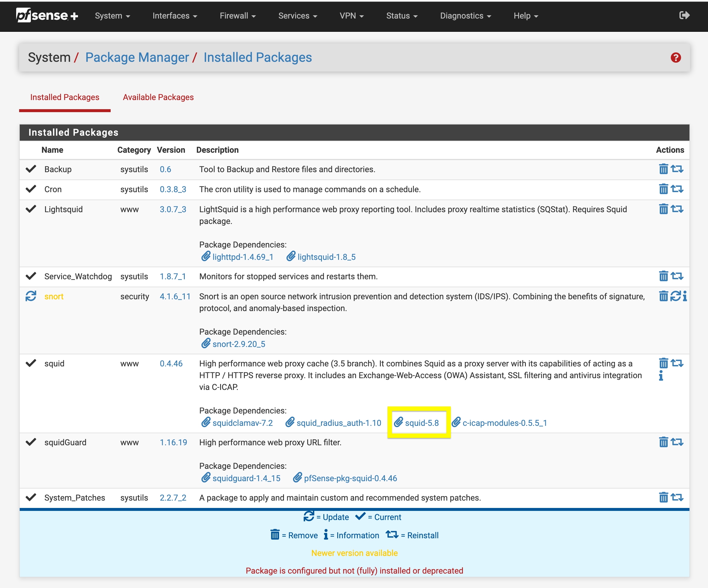Switch to the Available Packages tab
708x588 pixels.
(158, 97)
